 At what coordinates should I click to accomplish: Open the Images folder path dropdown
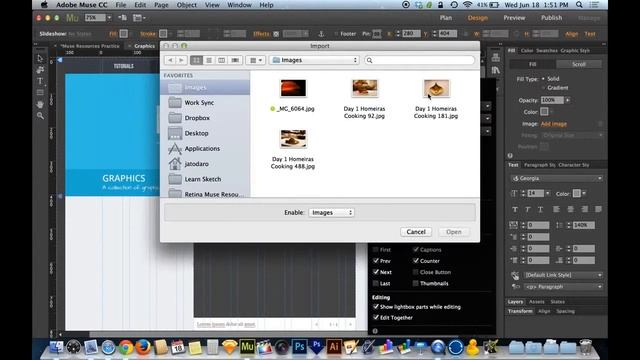(314, 60)
